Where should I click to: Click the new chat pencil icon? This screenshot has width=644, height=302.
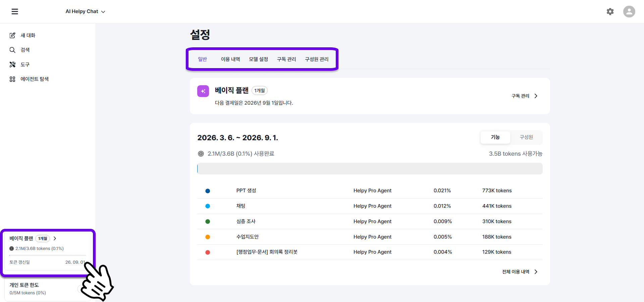coord(12,35)
